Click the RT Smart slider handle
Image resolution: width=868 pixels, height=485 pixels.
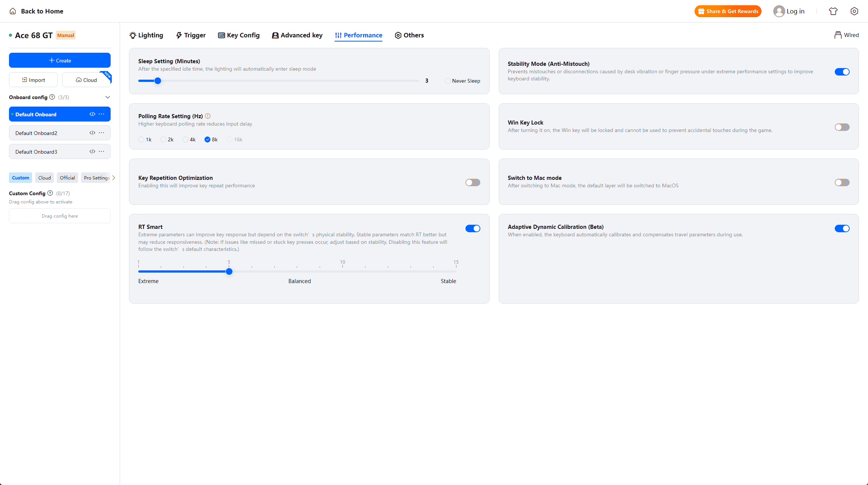pyautogui.click(x=229, y=271)
